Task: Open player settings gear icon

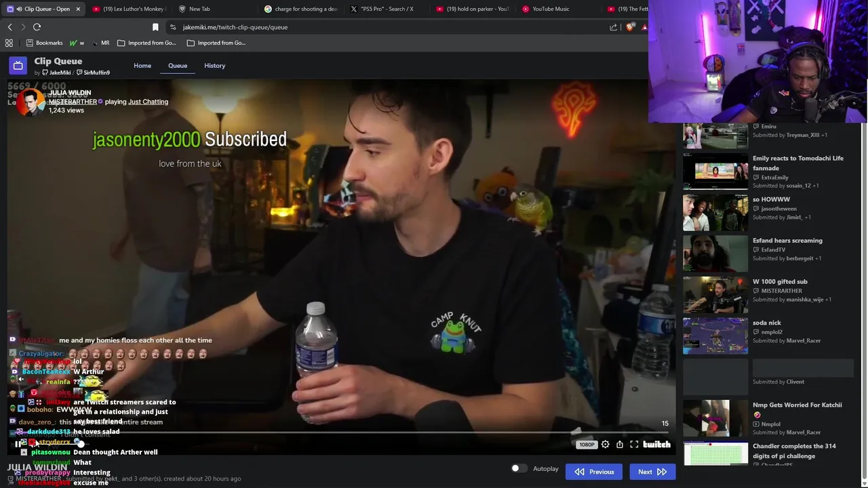Action: pyautogui.click(x=605, y=445)
